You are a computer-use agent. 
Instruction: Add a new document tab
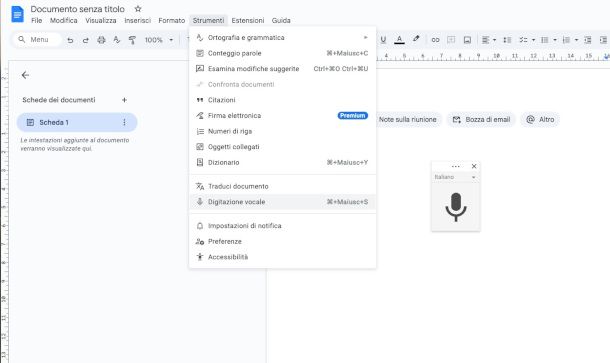point(124,100)
